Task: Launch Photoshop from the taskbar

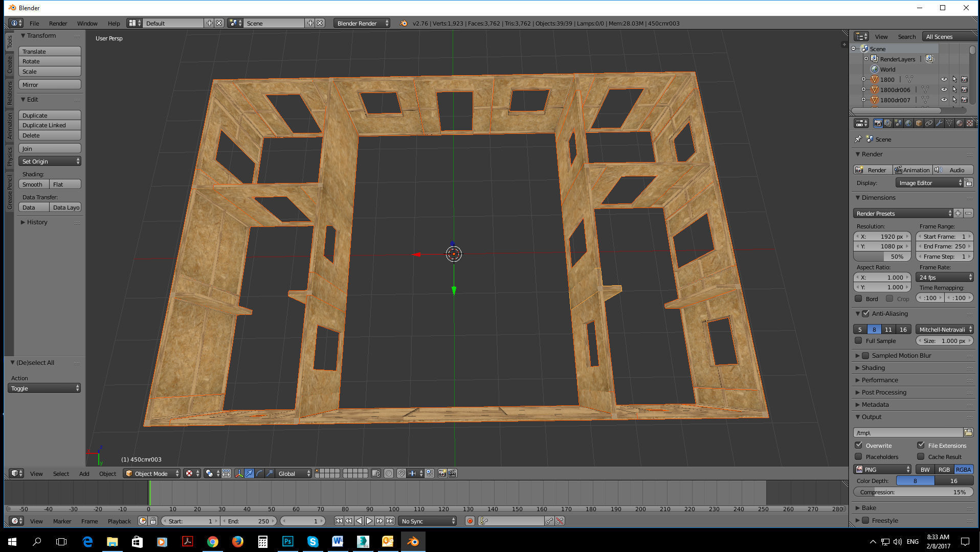Action: tap(287, 541)
